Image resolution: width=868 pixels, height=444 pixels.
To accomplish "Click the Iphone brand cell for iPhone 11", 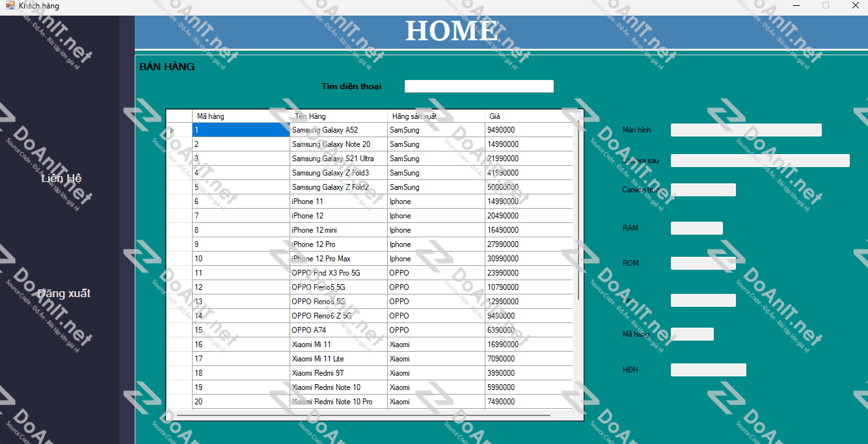I will (436, 202).
